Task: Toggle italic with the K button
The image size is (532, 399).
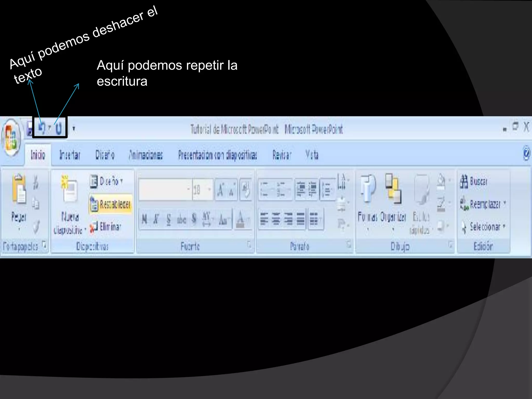Action: point(156,220)
